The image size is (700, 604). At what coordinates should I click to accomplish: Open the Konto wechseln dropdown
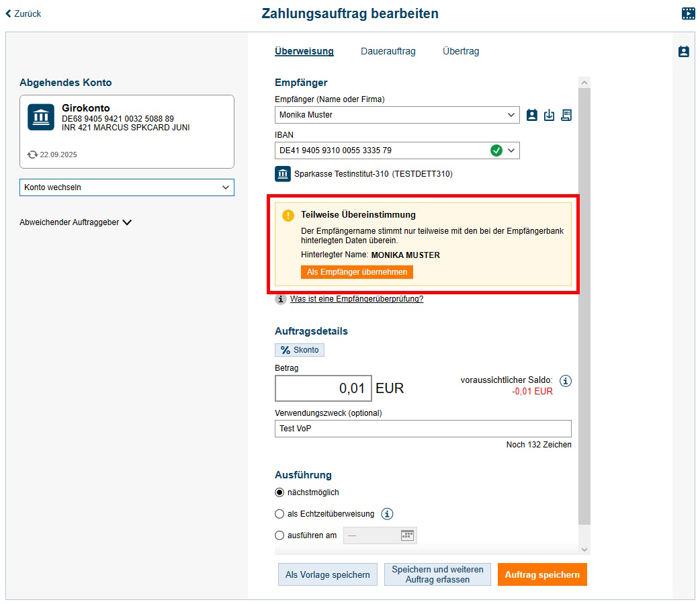(127, 187)
